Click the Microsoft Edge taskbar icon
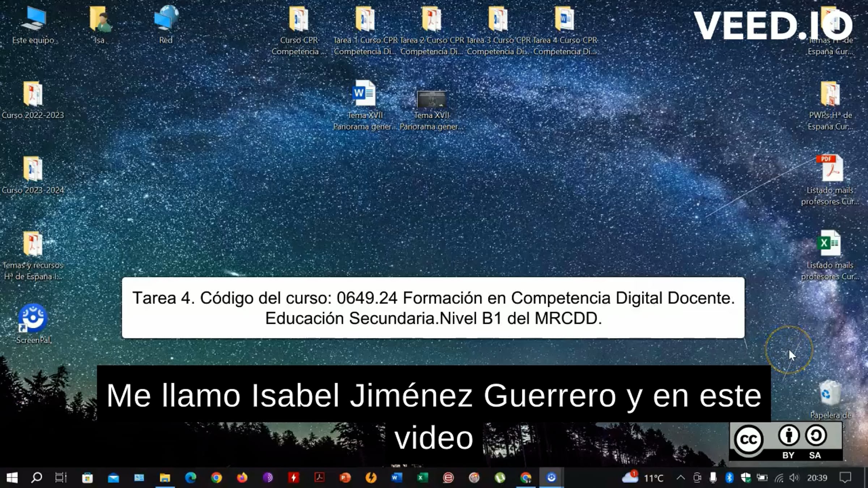The image size is (868, 488). coord(191,478)
